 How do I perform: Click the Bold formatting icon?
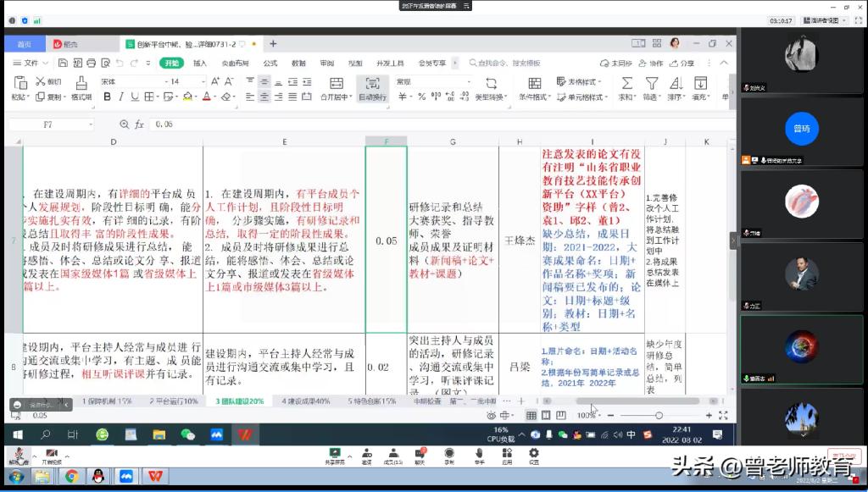click(108, 97)
